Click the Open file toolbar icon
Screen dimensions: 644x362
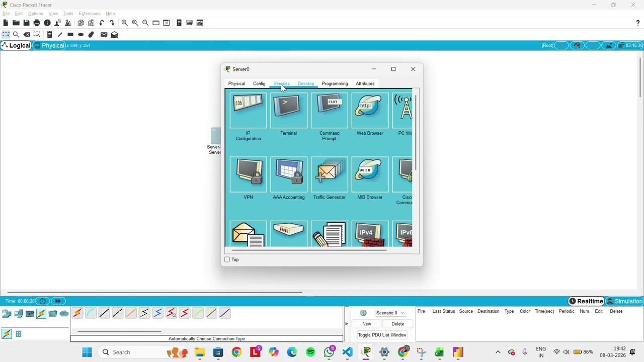click(16, 23)
